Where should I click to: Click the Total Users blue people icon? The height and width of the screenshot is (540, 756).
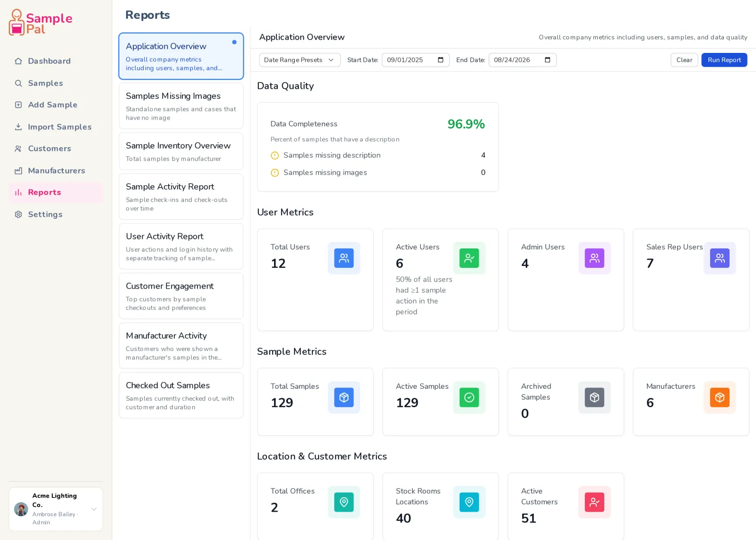[344, 258]
